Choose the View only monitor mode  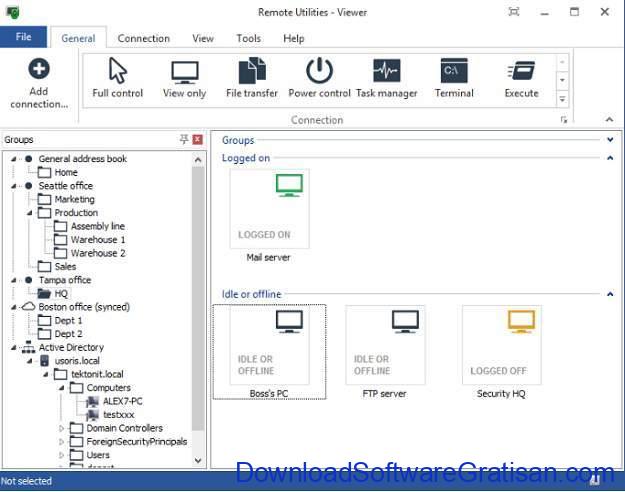click(185, 79)
